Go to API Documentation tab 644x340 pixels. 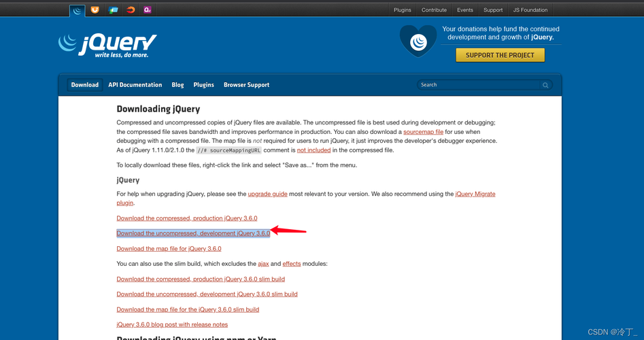coord(135,85)
